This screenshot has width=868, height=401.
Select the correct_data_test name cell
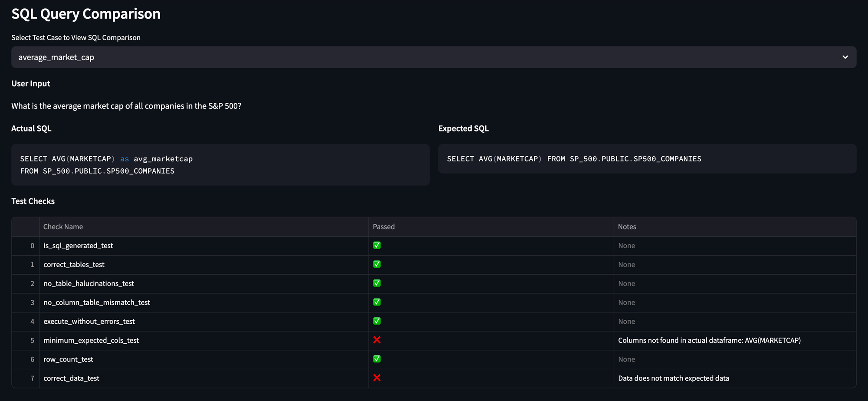pos(72,378)
